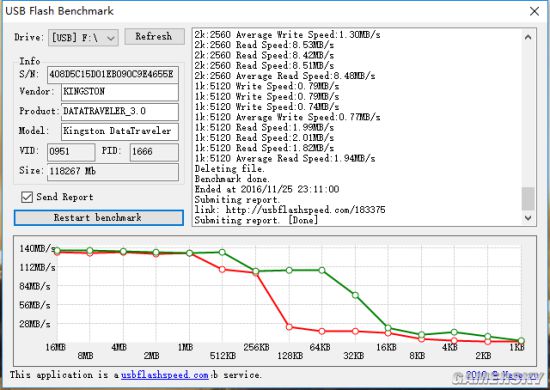
Task: Click the green data point at 512KB
Action: pos(222,252)
